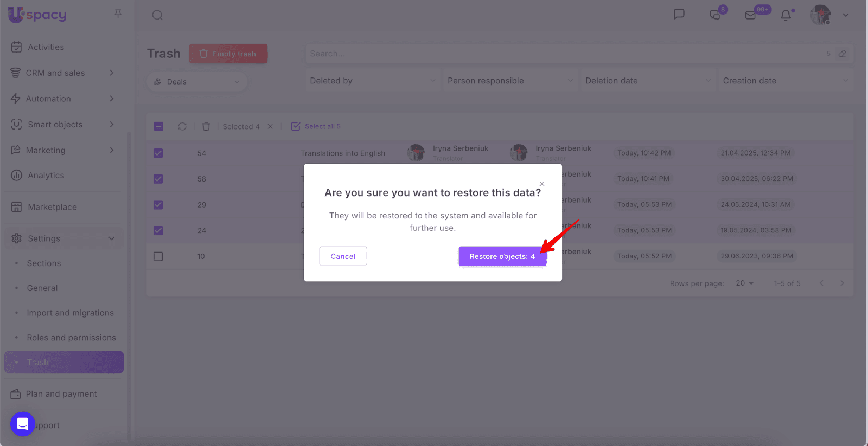Toggle the select-all header checkbox
This screenshot has width=868, height=446.
[x=158, y=126]
